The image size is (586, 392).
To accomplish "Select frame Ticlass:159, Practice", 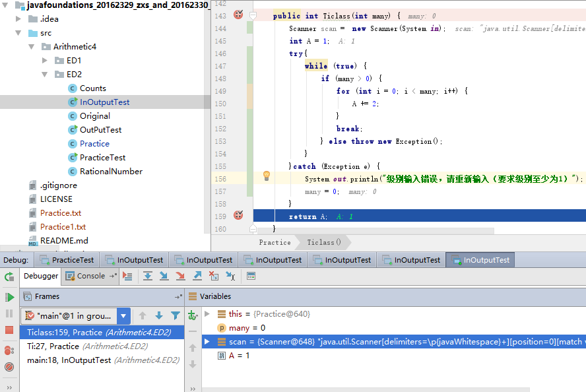I will click(x=102, y=332).
